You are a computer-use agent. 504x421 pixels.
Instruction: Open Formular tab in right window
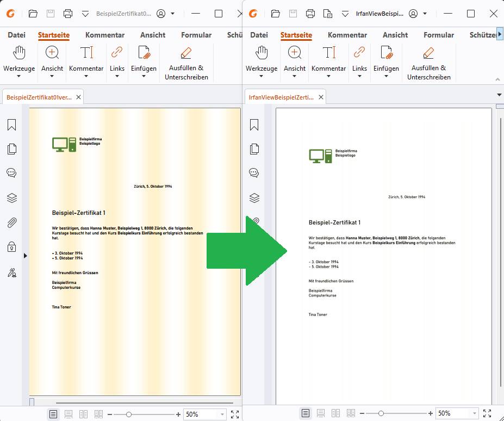tap(439, 35)
